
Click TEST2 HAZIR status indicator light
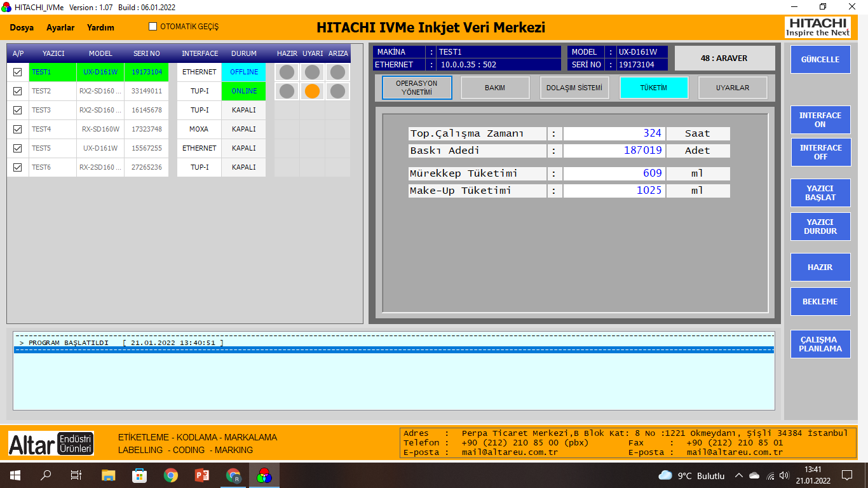tap(287, 91)
